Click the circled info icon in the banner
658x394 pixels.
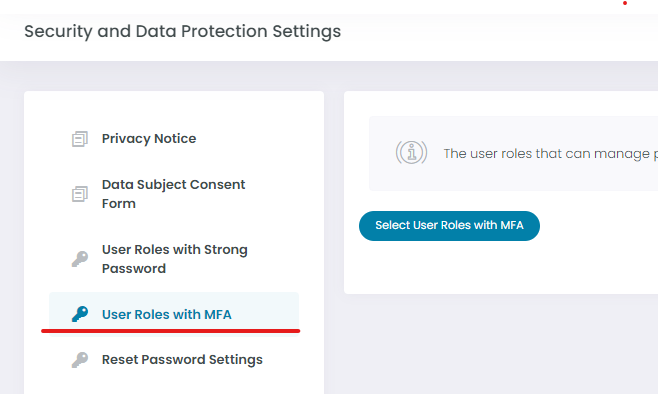411,152
